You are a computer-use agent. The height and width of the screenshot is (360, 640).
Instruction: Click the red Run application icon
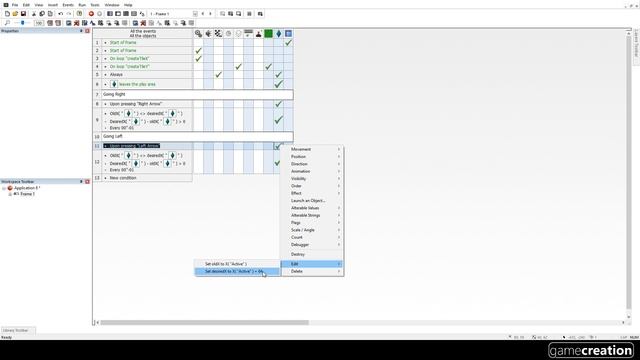click(91, 14)
